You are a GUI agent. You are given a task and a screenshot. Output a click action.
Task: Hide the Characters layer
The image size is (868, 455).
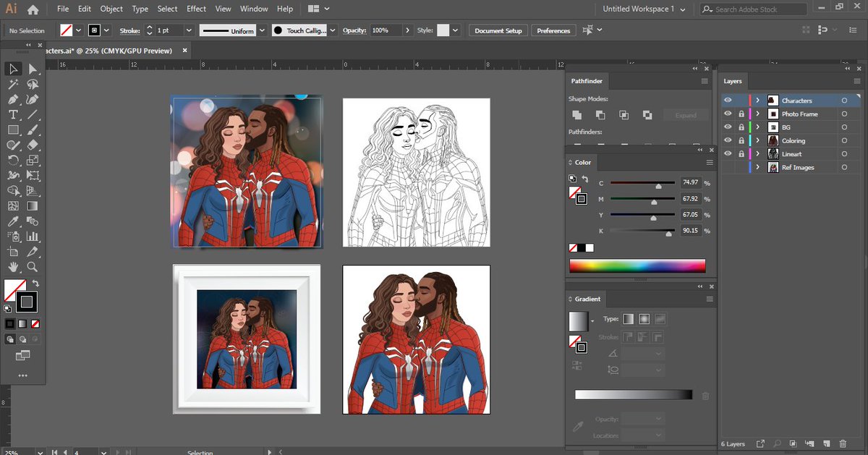click(728, 101)
